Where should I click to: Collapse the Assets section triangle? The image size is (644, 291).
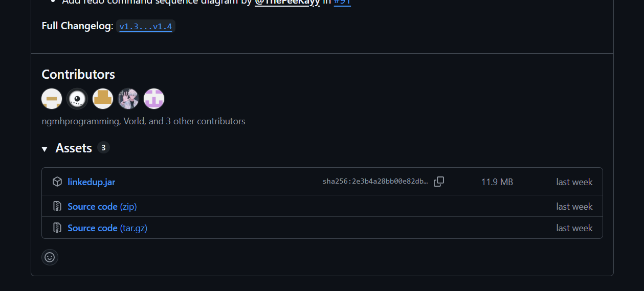point(45,149)
